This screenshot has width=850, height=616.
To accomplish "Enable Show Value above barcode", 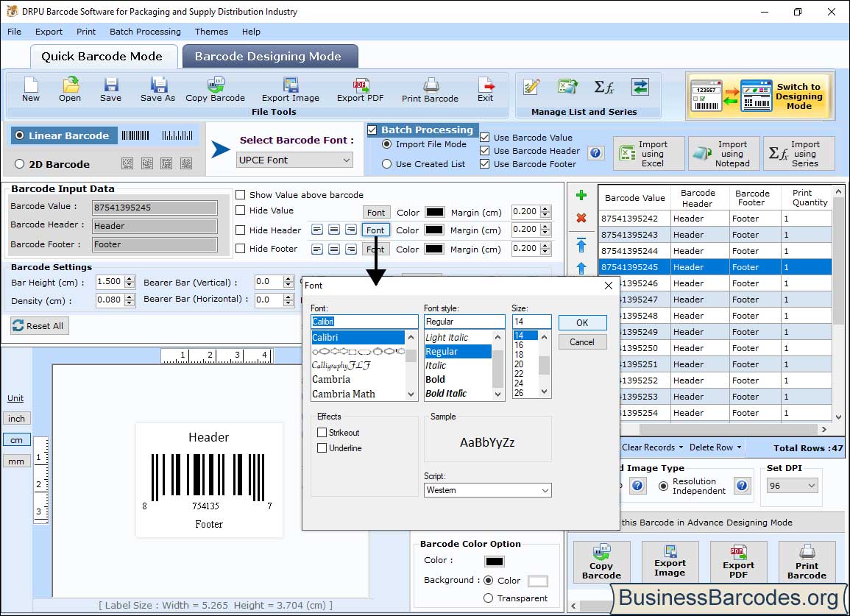I will [x=240, y=195].
